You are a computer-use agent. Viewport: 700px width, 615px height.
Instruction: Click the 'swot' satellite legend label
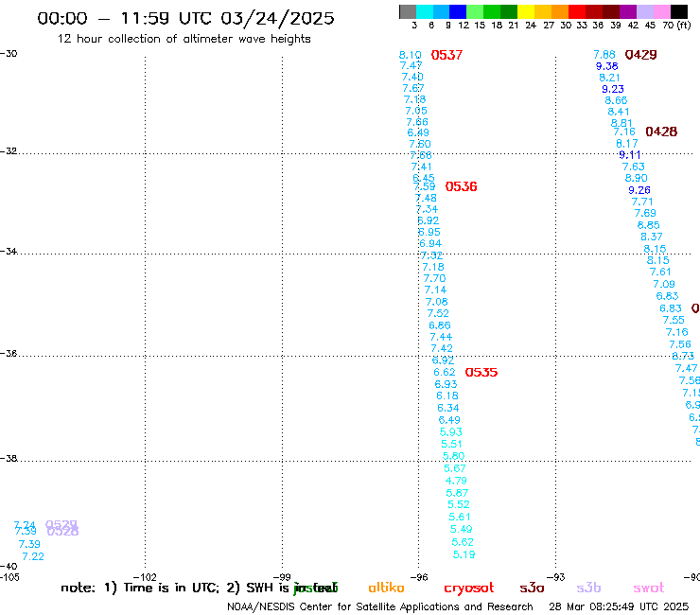(649, 588)
